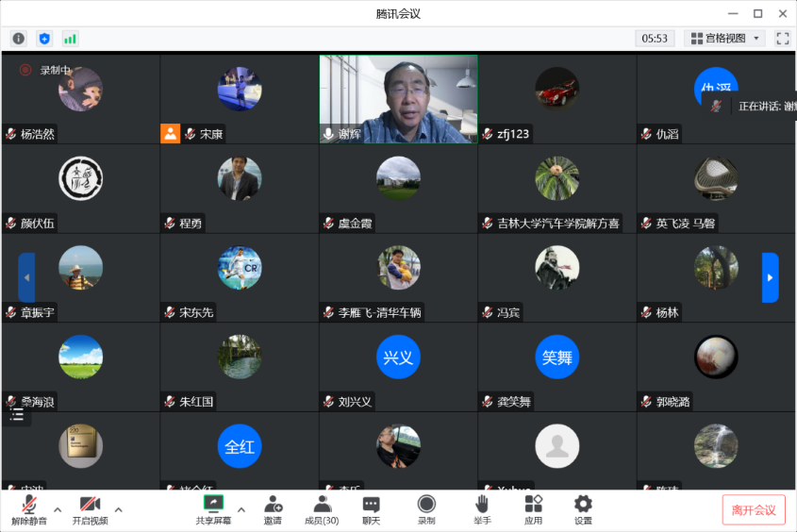This screenshot has width=797, height=532.
Task: Expand the grid view (宫格视图) dropdown
Action: 724,39
